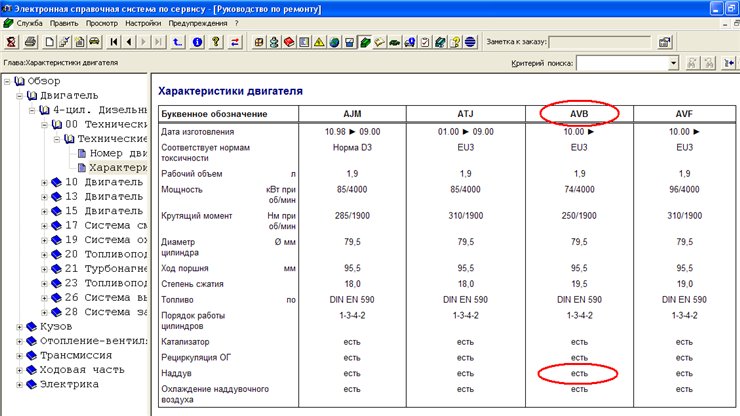Expand the Кузов tree node
This screenshot has width=740, height=416.
pyautogui.click(x=19, y=327)
